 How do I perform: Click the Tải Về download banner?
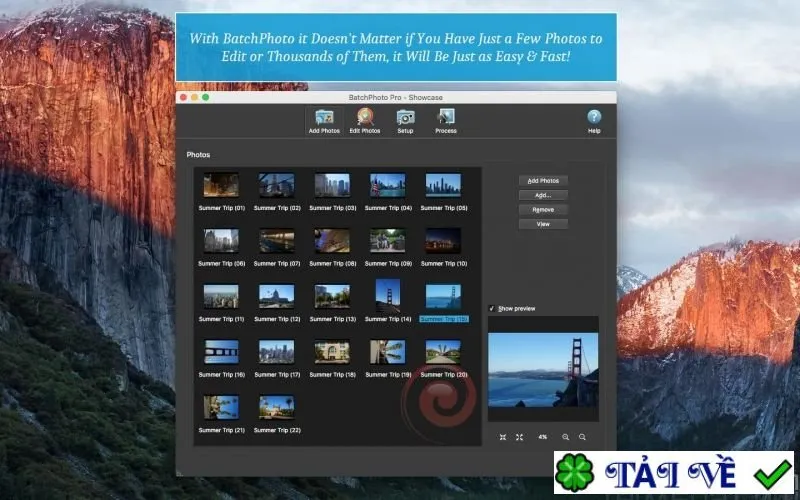pos(673,472)
